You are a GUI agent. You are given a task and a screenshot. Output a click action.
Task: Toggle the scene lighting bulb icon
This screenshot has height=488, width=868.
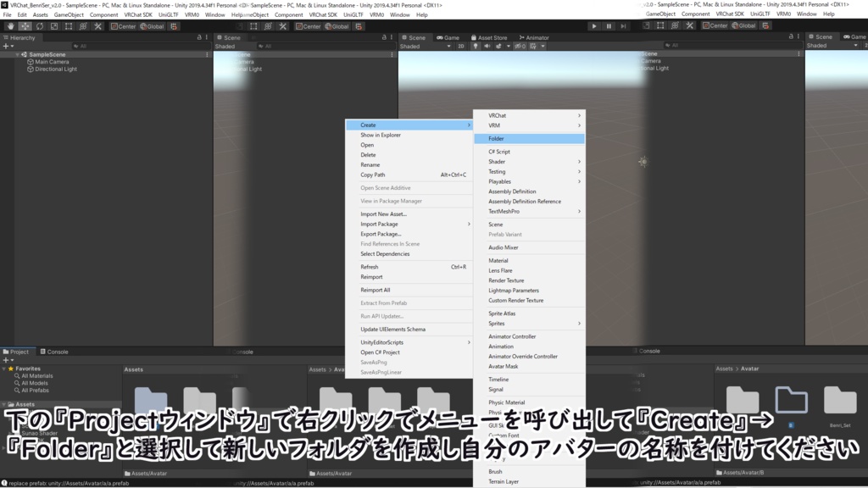tap(476, 47)
